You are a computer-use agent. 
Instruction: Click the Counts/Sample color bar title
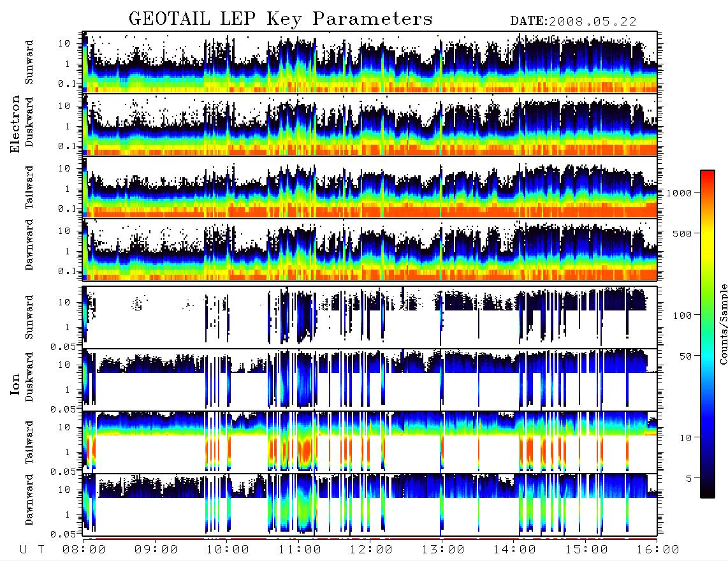coord(723,324)
